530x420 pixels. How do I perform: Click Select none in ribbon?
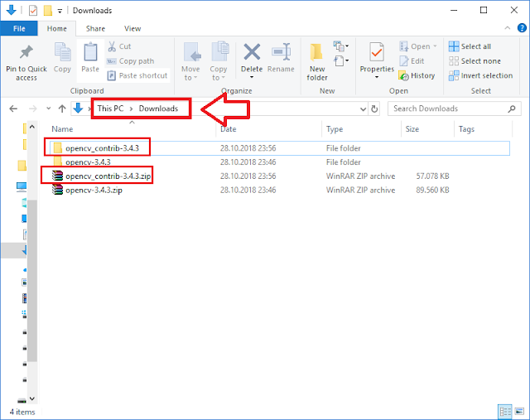point(475,61)
